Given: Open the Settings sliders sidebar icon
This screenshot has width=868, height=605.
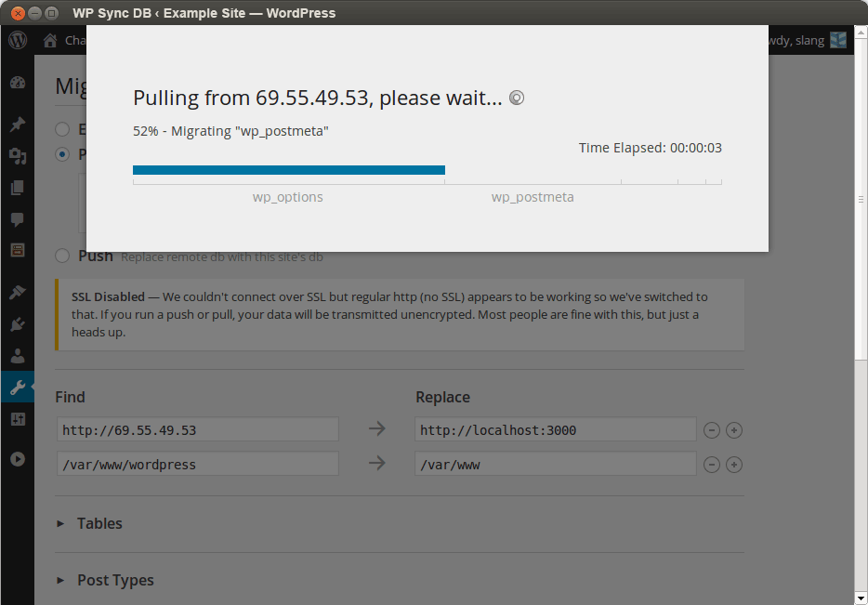Looking at the screenshot, I should point(18,419).
